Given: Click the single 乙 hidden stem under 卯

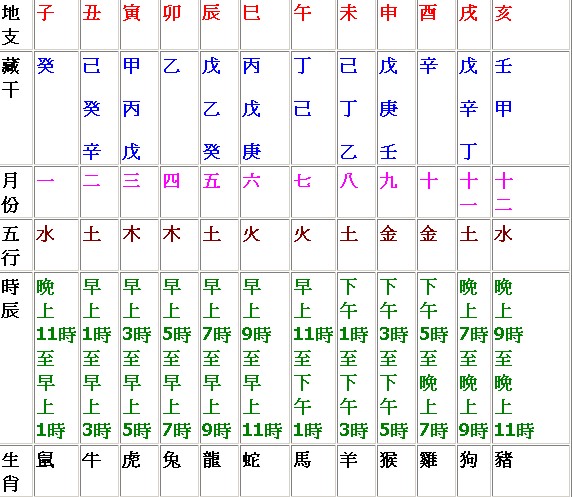Looking at the screenshot, I should coord(172,66).
